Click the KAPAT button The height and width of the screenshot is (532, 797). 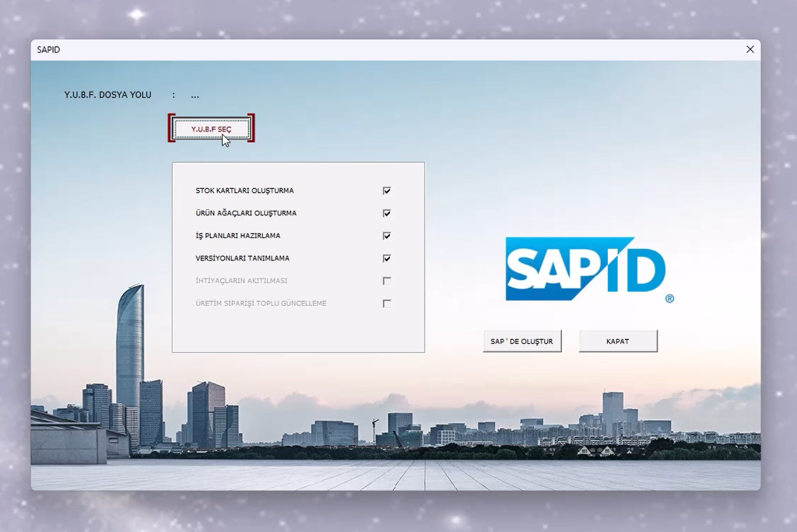[618, 341]
